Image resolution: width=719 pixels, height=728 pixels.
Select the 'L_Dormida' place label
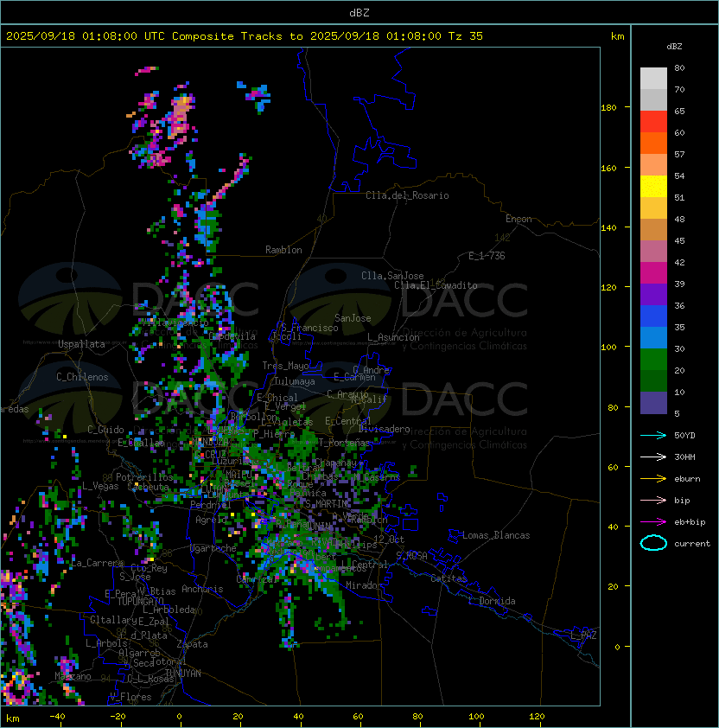tap(492, 601)
